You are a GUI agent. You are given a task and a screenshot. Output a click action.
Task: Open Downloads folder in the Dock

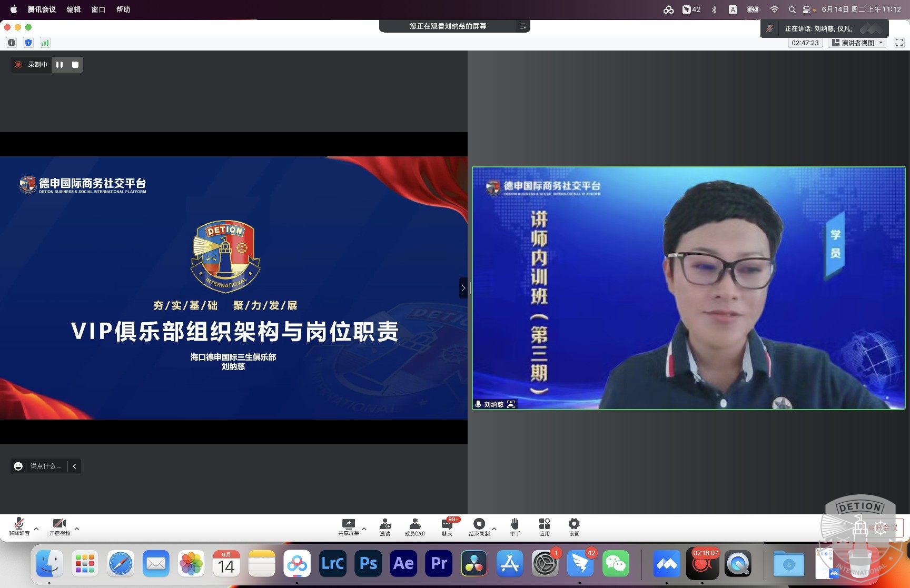[x=788, y=564]
